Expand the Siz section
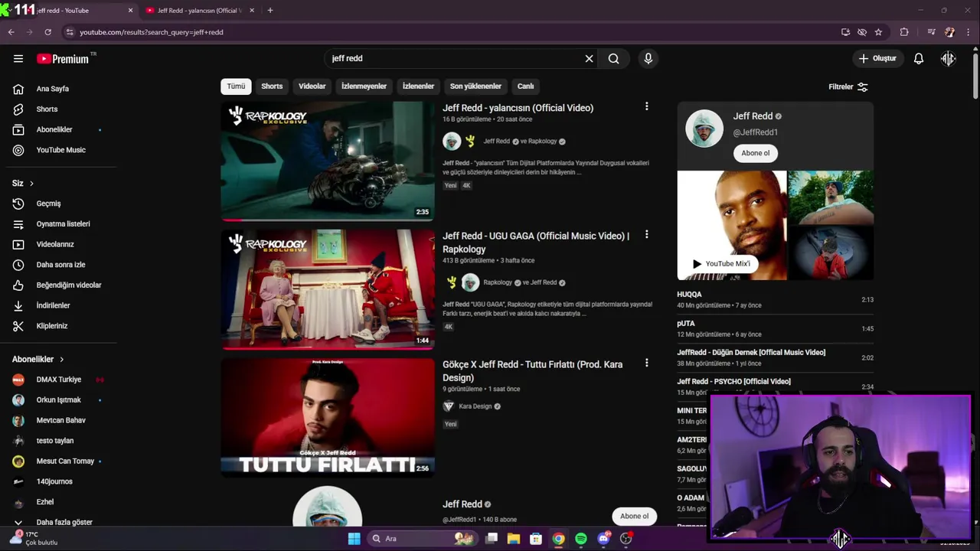This screenshot has width=980, height=551. pyautogui.click(x=23, y=184)
